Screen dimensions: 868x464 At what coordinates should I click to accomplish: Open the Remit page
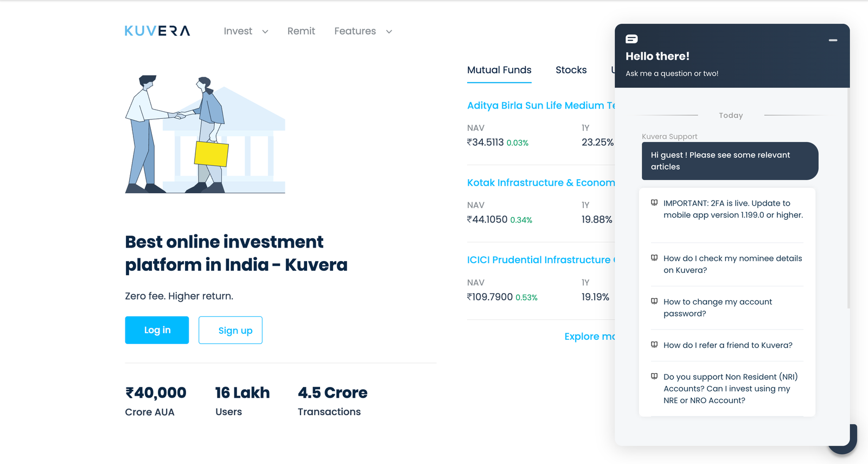301,31
